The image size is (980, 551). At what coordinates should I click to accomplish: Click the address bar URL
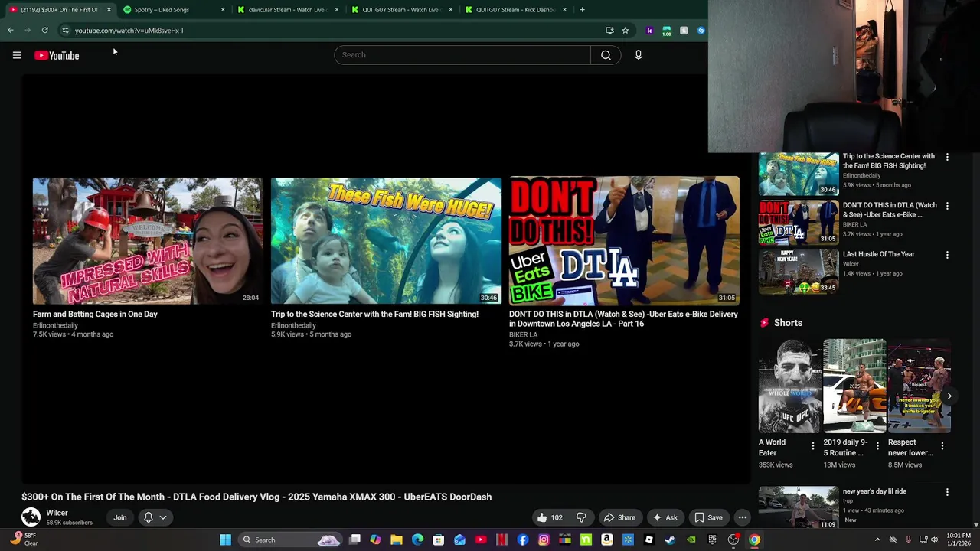click(x=129, y=31)
